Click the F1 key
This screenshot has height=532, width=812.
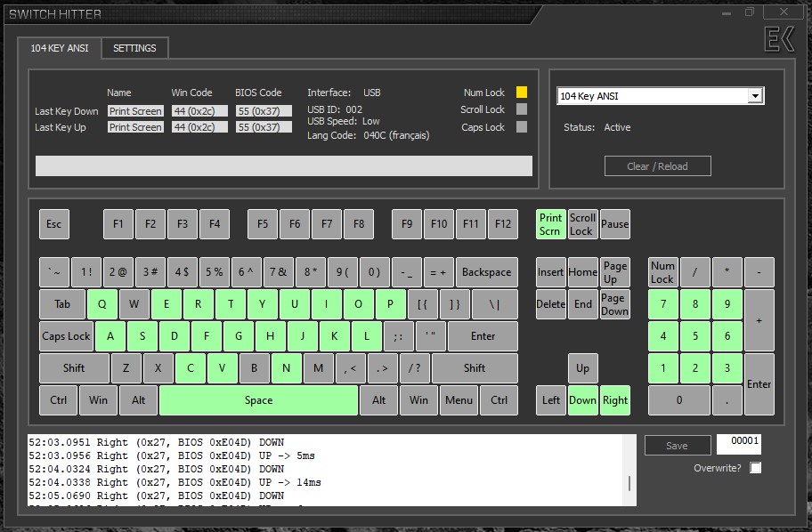click(x=118, y=224)
